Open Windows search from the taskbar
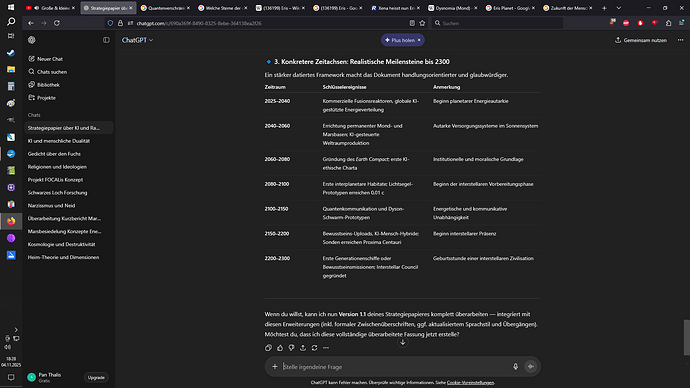Screen dimensions: 690x388 pyautogui.click(x=11, y=22)
